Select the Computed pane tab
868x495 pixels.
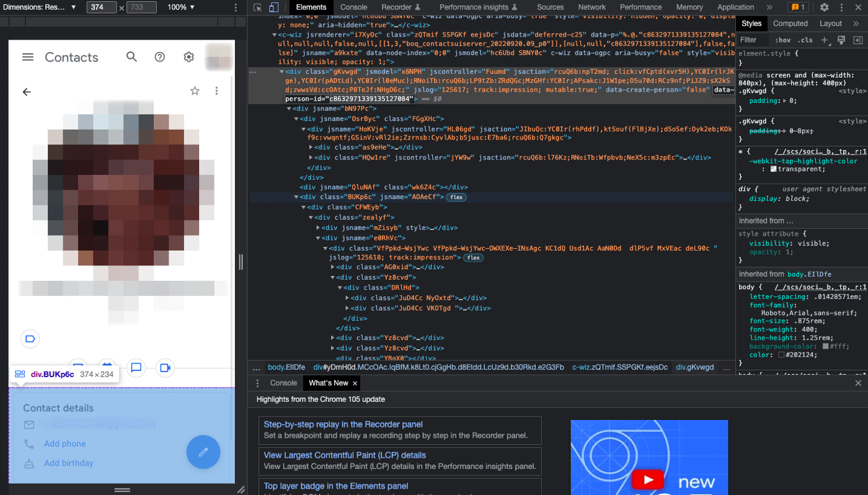click(790, 24)
